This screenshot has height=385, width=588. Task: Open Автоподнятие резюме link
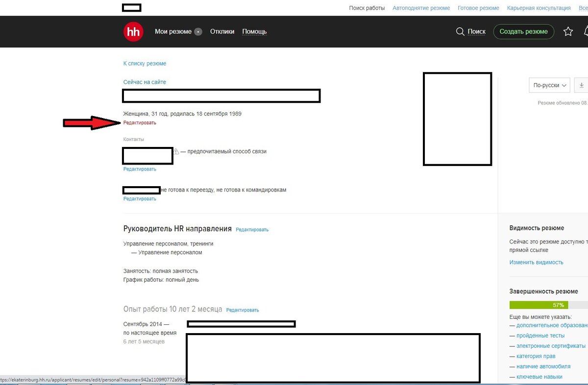pyautogui.click(x=421, y=8)
